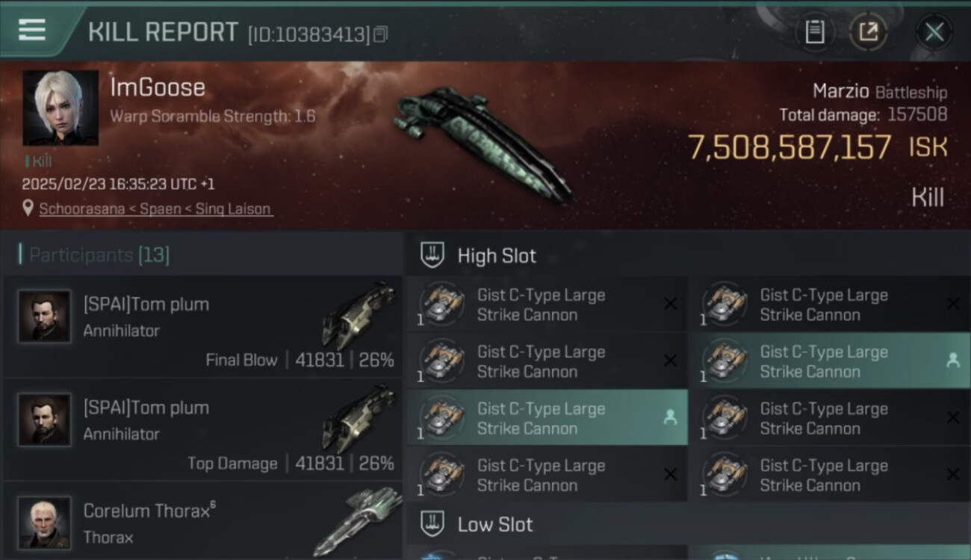
Task: Select the Final Blow Tom plum entry
Action: pos(203,326)
